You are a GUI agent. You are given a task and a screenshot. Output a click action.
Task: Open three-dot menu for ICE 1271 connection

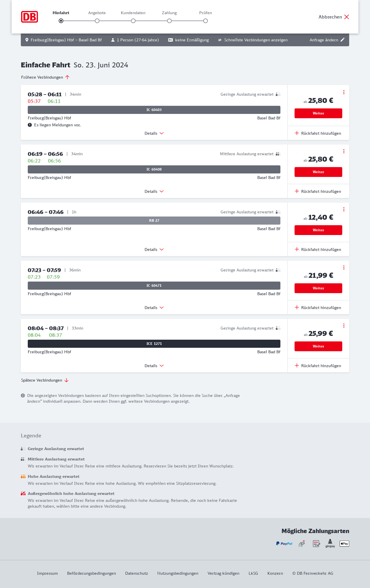coord(344,326)
